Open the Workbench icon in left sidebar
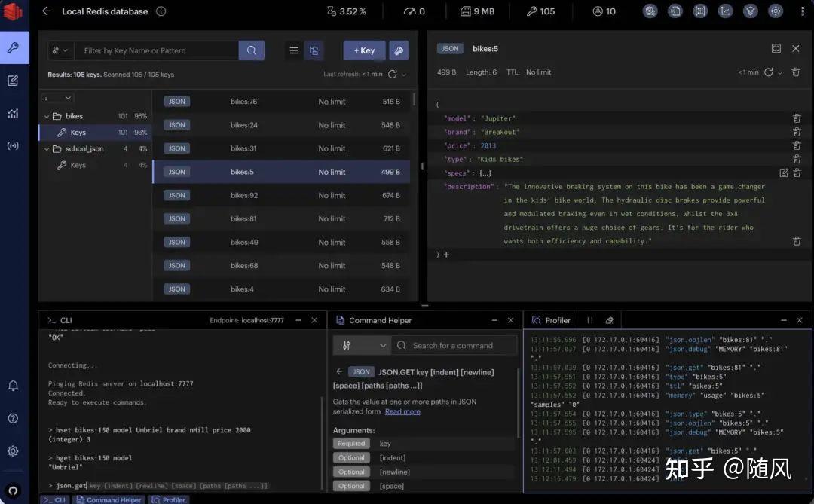The height and width of the screenshot is (504, 814). [x=13, y=81]
